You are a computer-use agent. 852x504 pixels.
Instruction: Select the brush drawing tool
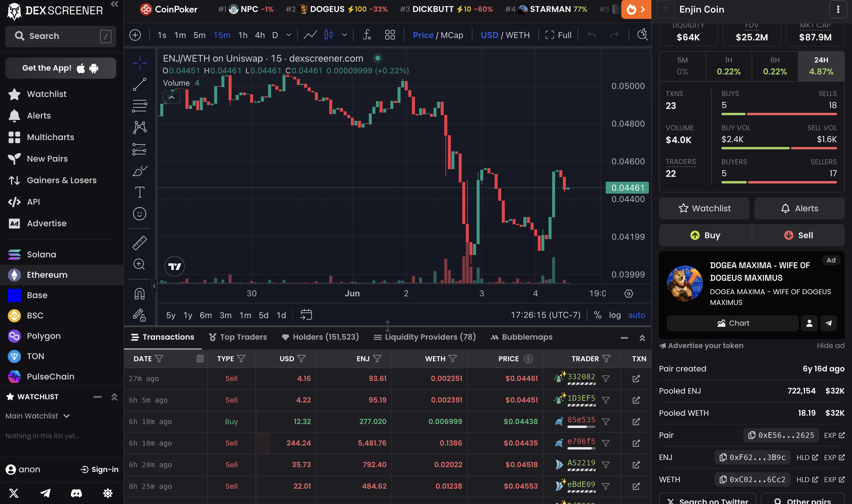[139, 171]
